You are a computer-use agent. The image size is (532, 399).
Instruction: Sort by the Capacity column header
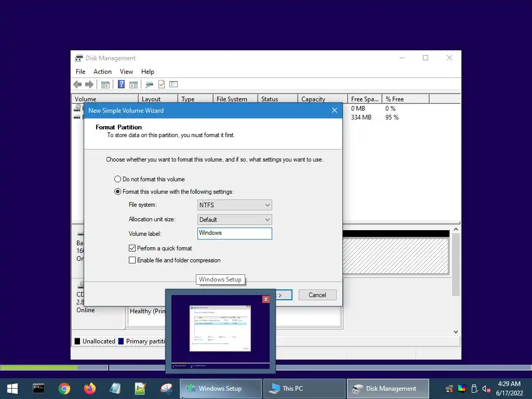(x=323, y=99)
